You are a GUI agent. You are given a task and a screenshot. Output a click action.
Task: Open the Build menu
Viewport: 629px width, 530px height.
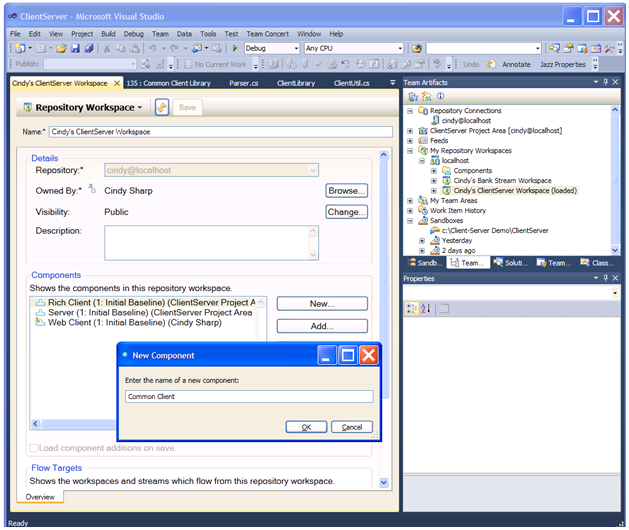click(108, 34)
